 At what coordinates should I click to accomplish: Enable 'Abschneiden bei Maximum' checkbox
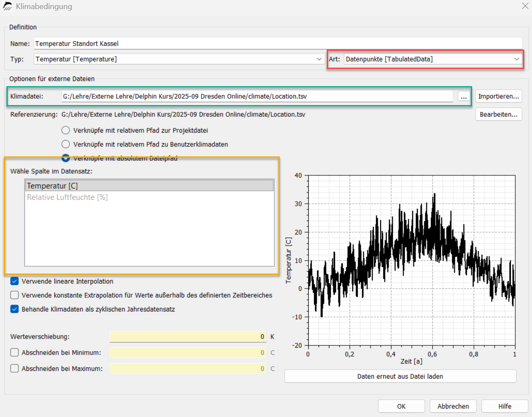[15, 369]
